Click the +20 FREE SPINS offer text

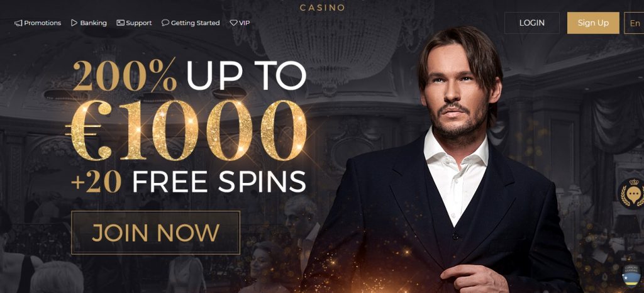click(189, 180)
